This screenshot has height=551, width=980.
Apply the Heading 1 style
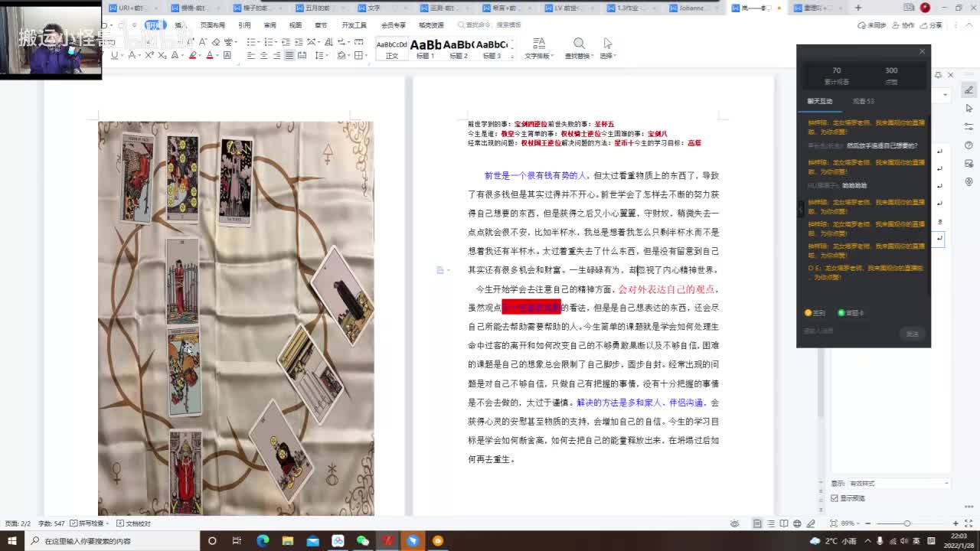click(425, 49)
